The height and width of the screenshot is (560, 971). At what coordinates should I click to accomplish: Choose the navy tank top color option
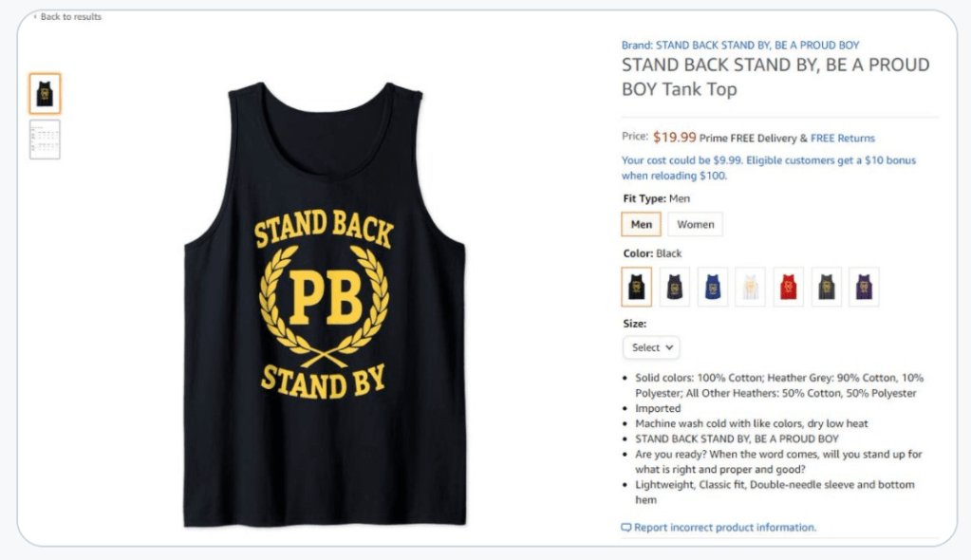click(674, 287)
